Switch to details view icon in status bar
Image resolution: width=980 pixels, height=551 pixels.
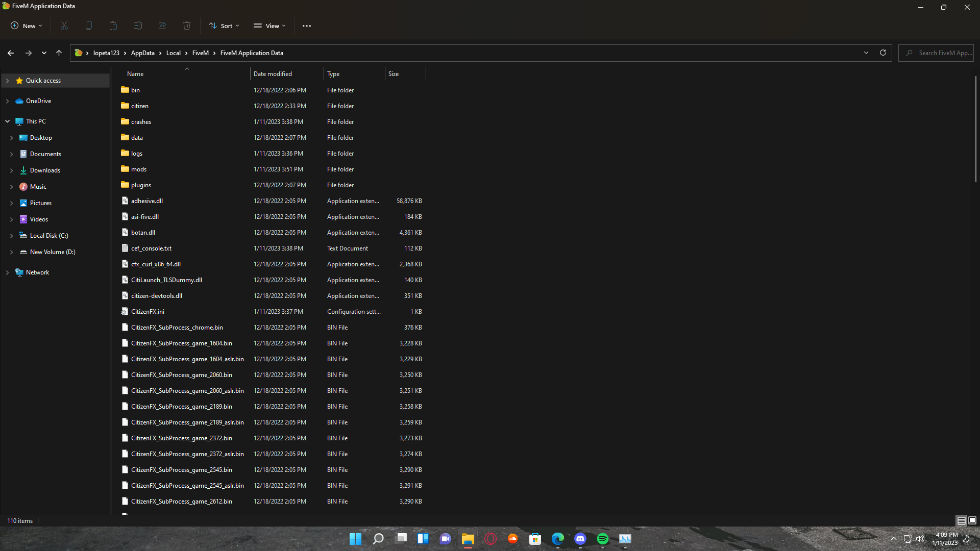(x=961, y=520)
